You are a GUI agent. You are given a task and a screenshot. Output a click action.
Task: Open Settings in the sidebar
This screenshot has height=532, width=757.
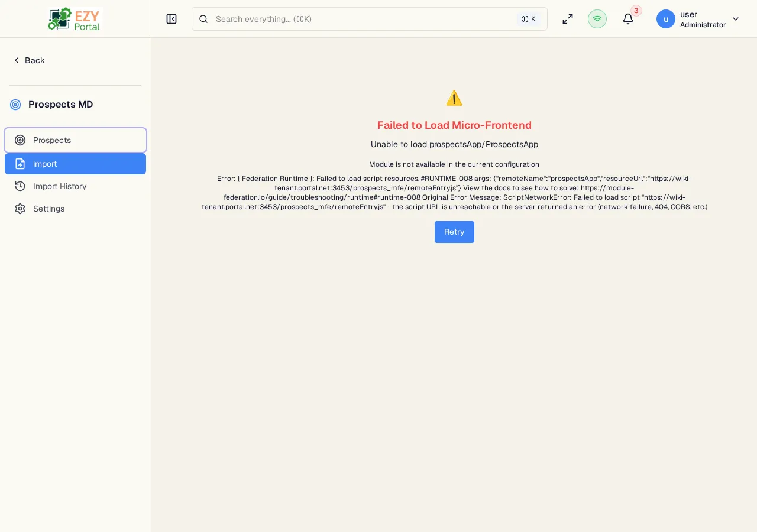pos(75,209)
